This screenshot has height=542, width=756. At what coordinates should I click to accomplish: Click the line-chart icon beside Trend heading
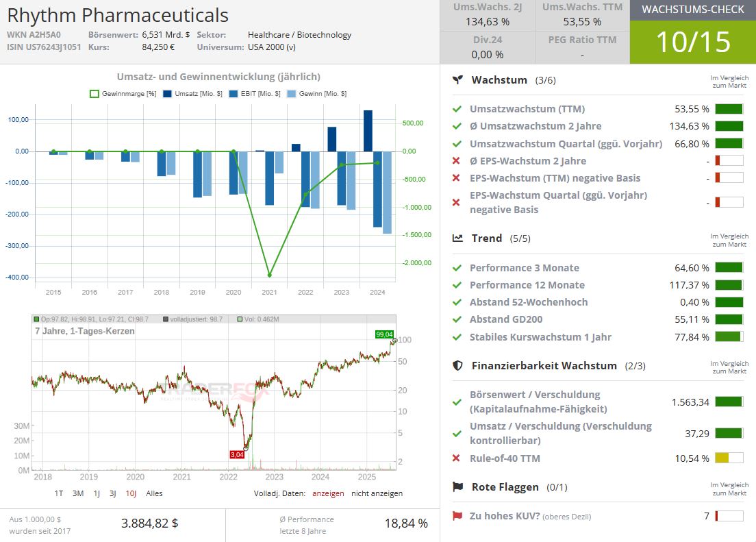pyautogui.click(x=457, y=238)
